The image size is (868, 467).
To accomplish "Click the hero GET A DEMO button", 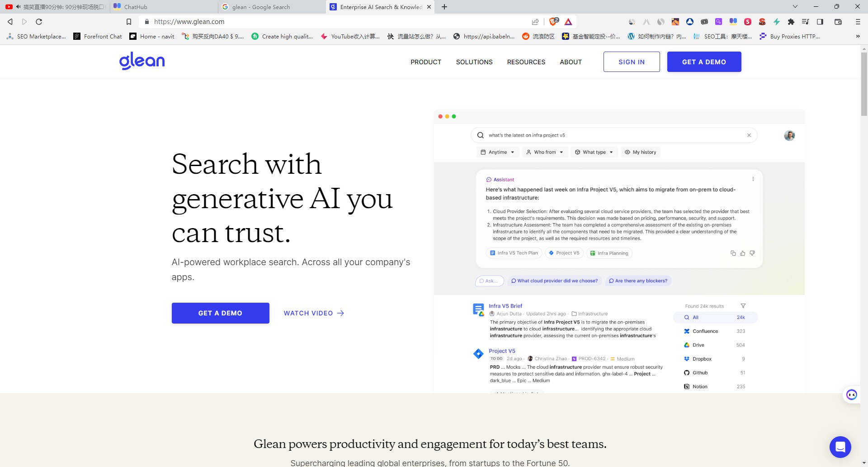I will (x=220, y=313).
